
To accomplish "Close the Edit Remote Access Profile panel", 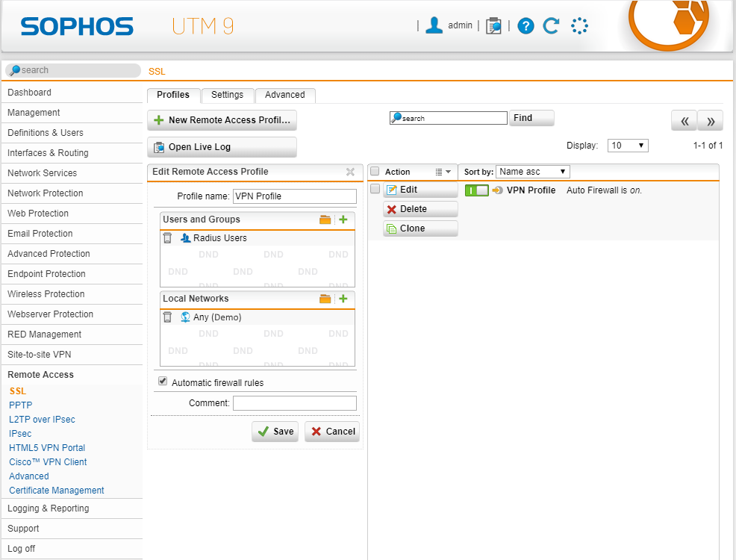I will click(350, 172).
